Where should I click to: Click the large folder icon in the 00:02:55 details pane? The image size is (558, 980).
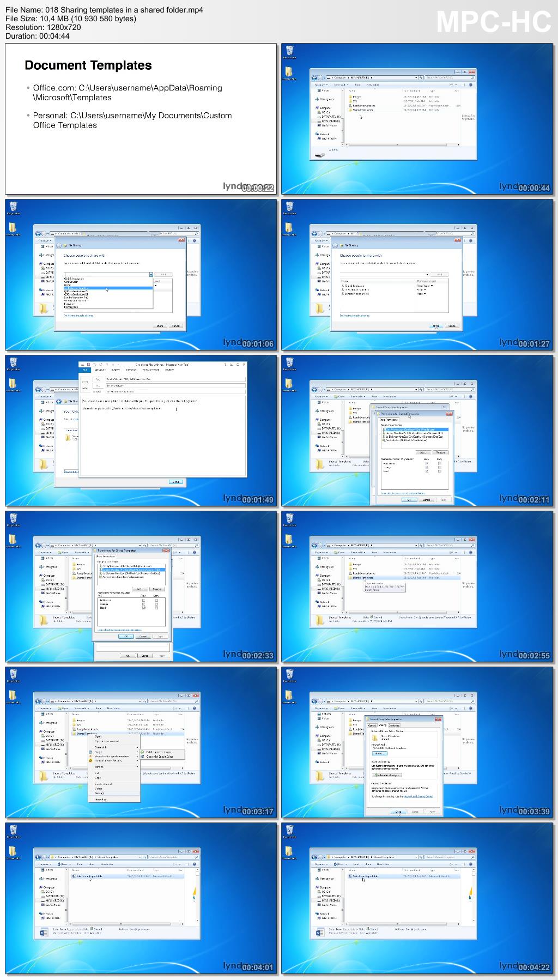(x=320, y=621)
